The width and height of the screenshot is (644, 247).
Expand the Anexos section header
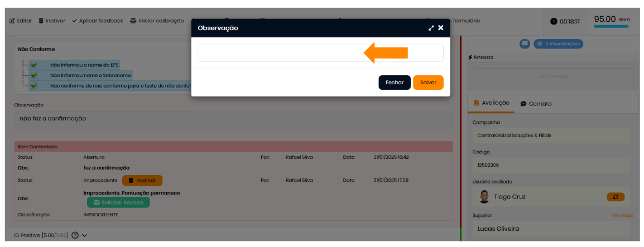tap(483, 57)
